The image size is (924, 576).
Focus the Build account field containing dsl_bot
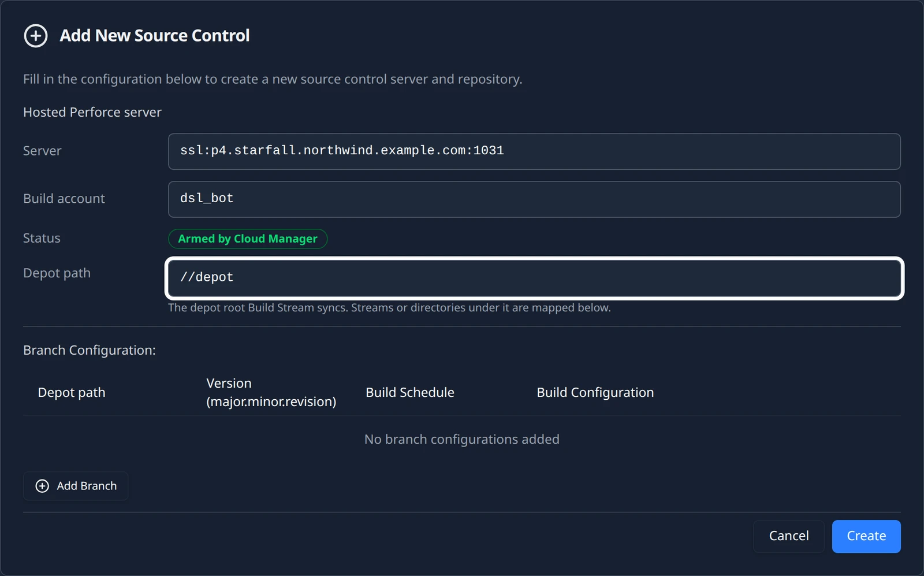click(534, 199)
